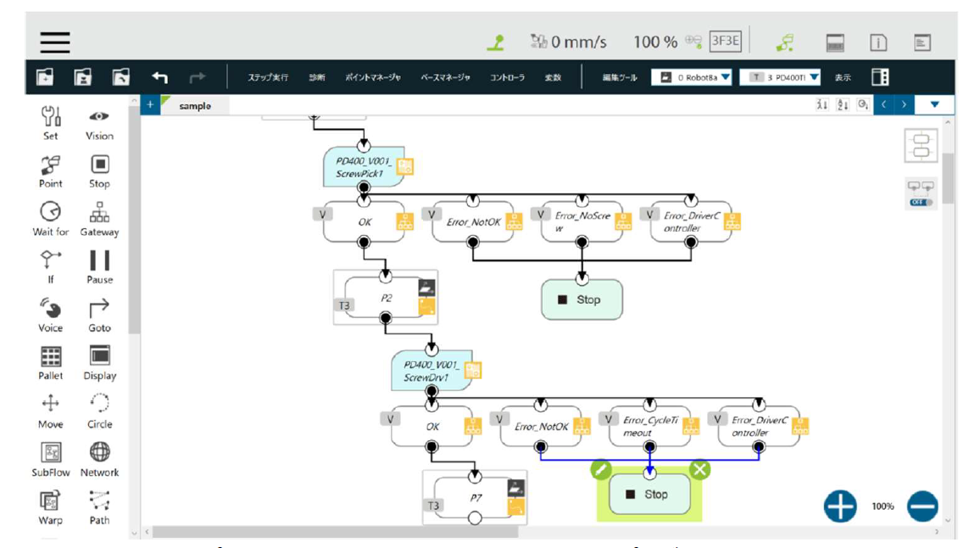Screen dimensions: 980x548
Task: Open the 0 RobotBa base dropdown
Action: tap(692, 77)
